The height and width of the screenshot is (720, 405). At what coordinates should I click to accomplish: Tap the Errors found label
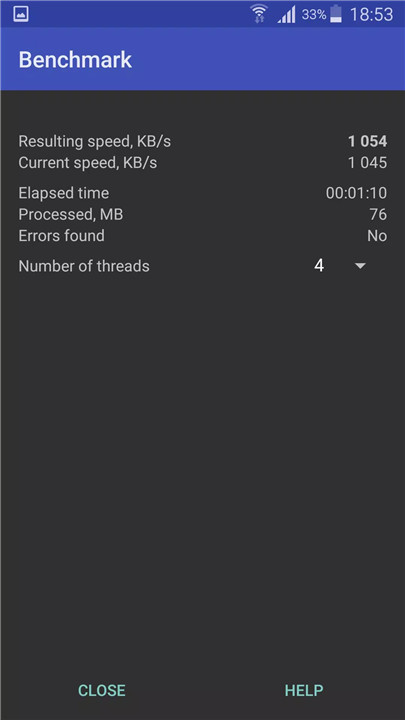[x=62, y=236]
